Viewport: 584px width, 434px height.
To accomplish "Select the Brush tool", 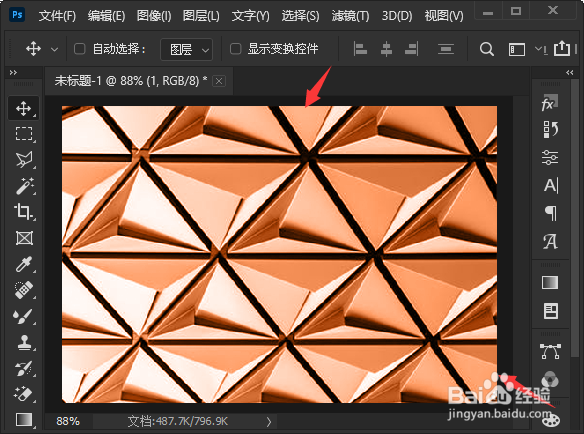I will coord(23,316).
